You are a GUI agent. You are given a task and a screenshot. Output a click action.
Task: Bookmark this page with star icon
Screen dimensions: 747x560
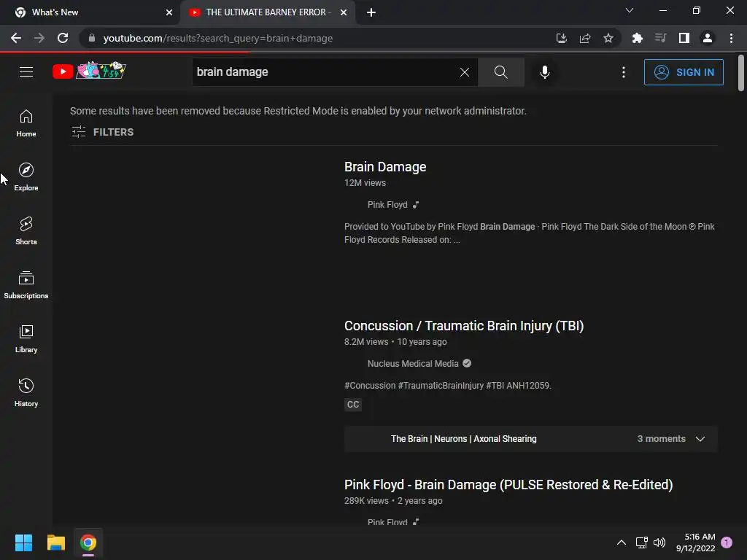pos(608,38)
